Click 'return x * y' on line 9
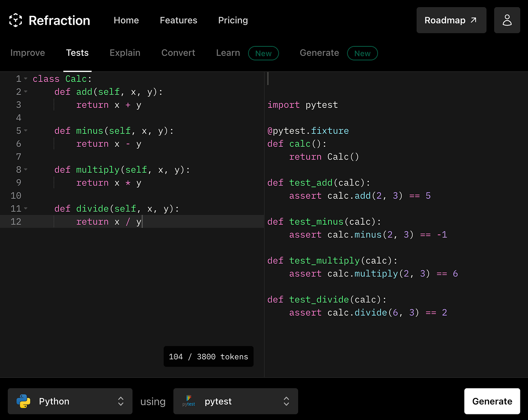The width and height of the screenshot is (528, 420). [x=109, y=183]
